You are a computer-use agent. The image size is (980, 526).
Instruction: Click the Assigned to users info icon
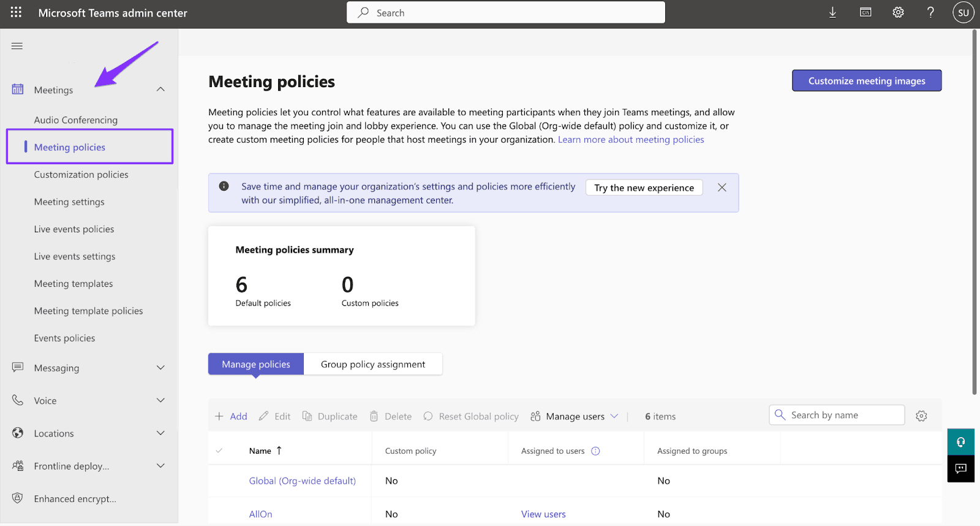tap(595, 451)
